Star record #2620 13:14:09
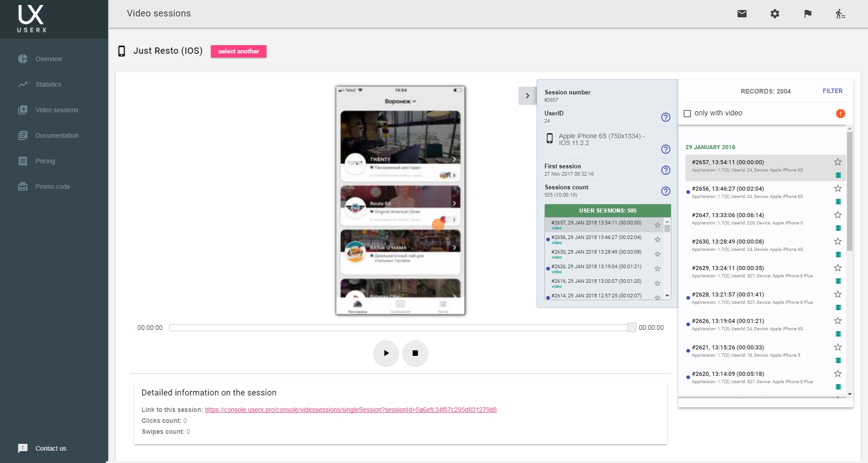 pyautogui.click(x=838, y=374)
